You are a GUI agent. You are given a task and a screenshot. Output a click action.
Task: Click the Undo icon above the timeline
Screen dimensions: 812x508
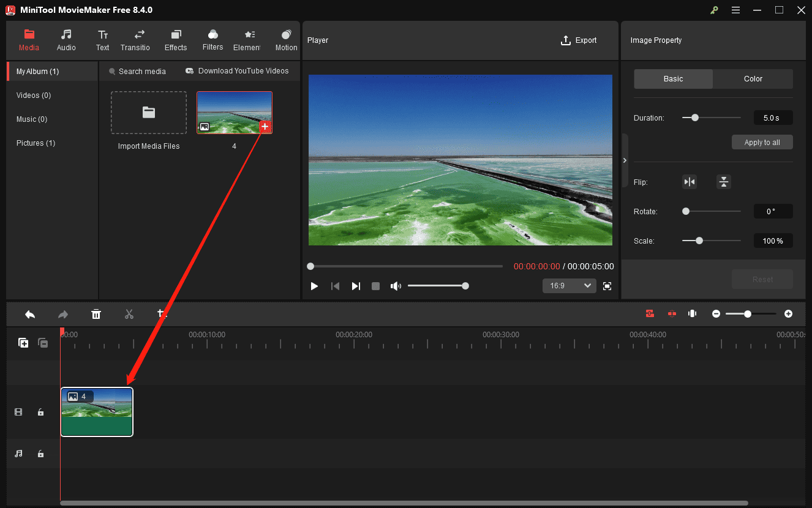click(30, 314)
